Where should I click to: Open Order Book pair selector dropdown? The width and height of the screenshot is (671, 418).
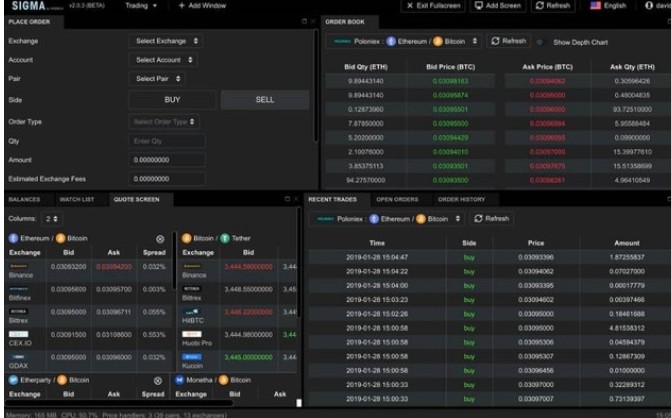tap(405, 42)
